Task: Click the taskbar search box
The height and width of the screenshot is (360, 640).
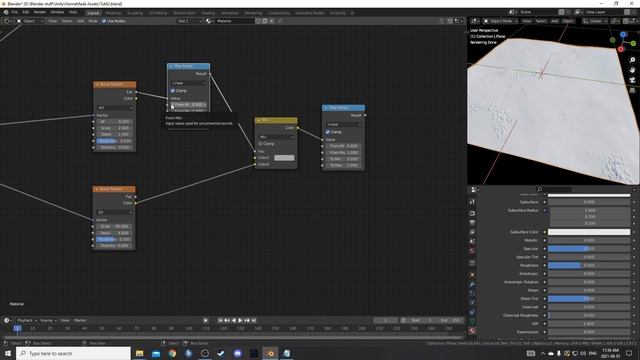Action: pyautogui.click(x=73, y=353)
